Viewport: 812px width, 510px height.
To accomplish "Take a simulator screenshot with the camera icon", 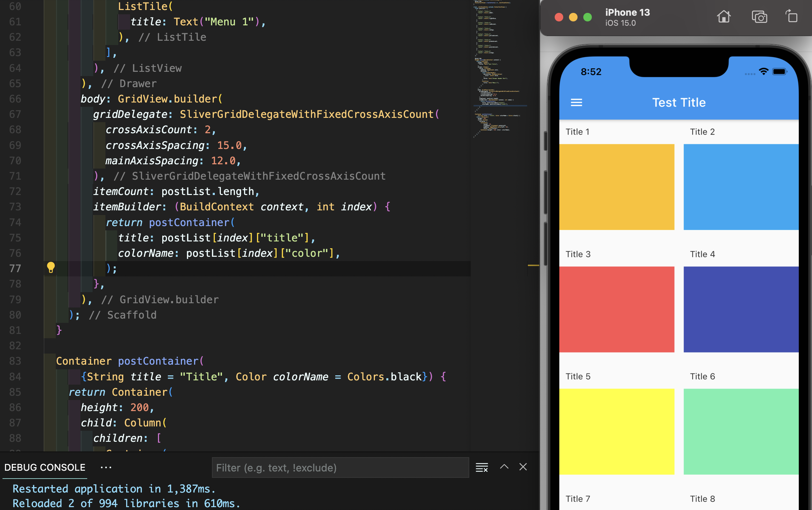I will click(x=759, y=17).
